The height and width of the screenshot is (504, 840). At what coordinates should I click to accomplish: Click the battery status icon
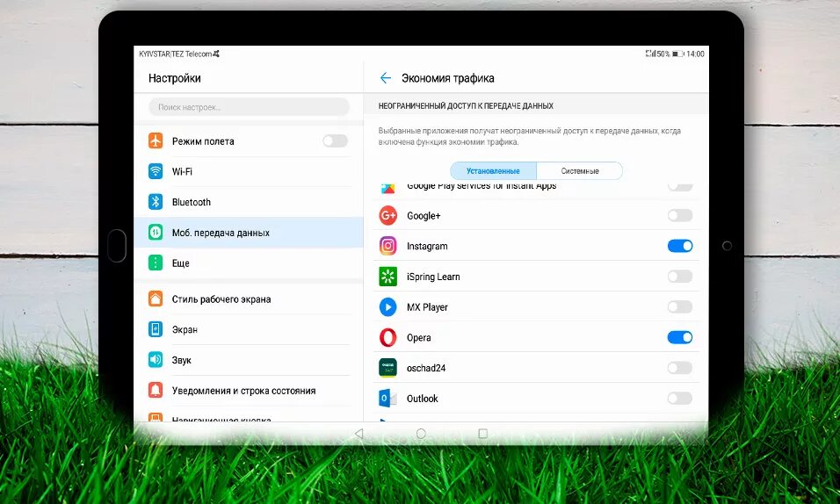(677, 54)
